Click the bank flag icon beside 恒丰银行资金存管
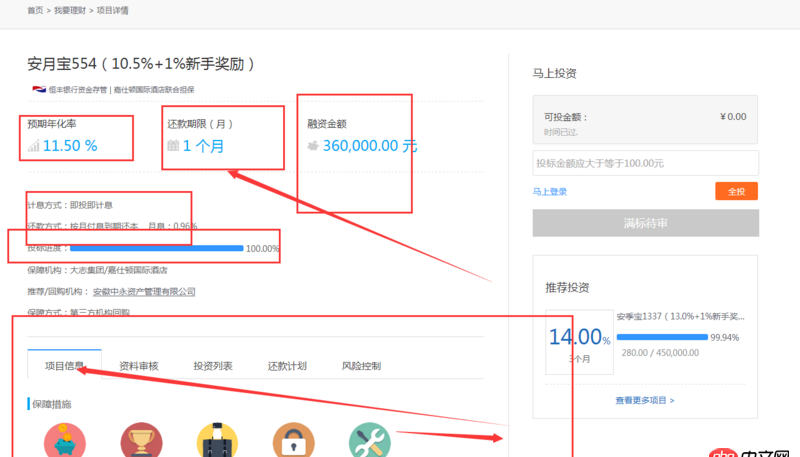 tap(39, 89)
